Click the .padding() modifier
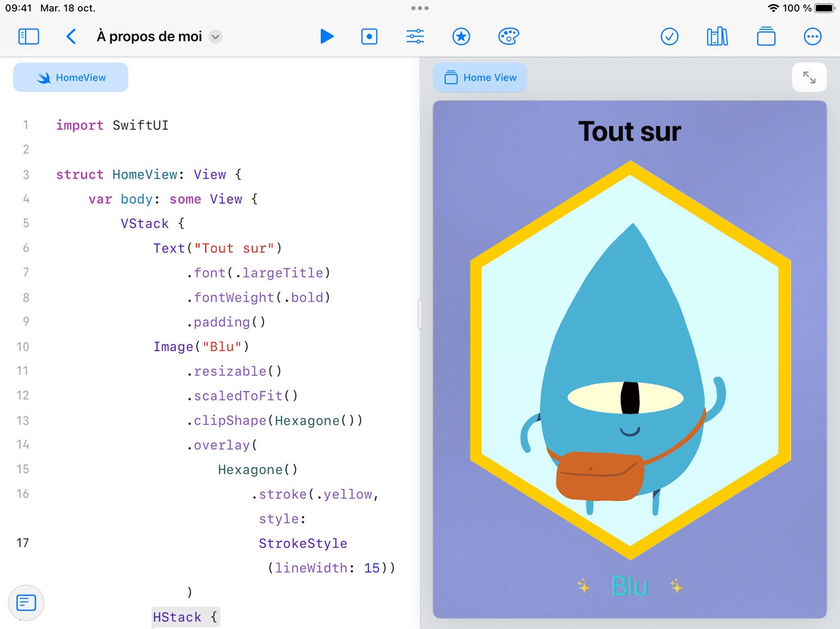The image size is (840, 629). tap(226, 322)
